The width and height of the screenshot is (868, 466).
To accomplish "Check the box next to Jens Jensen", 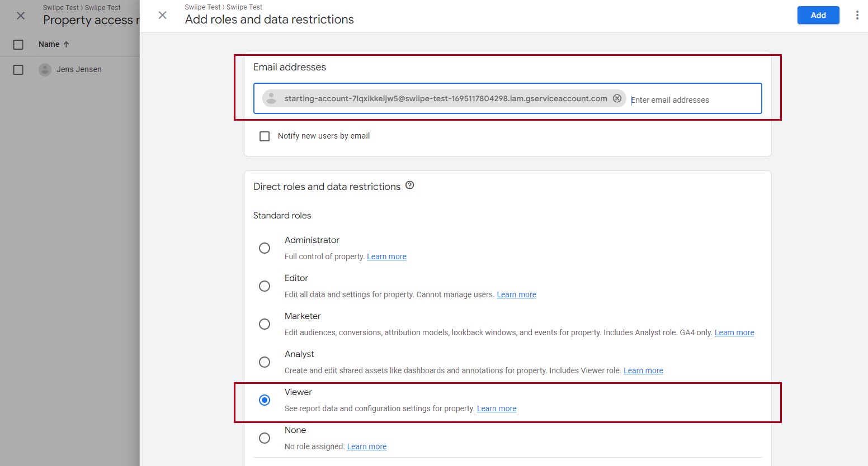I will 18,70.
